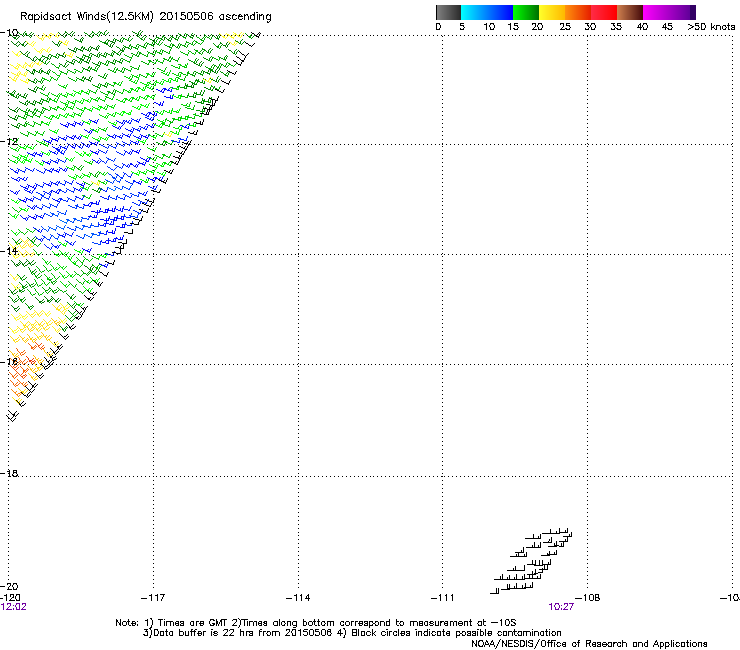Click the ">50 knots" legend label

711,27
